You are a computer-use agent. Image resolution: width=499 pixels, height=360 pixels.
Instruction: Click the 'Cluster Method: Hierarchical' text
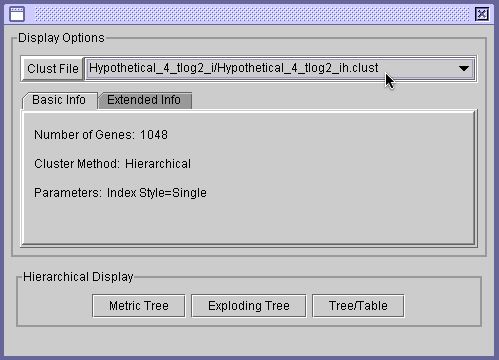(113, 164)
